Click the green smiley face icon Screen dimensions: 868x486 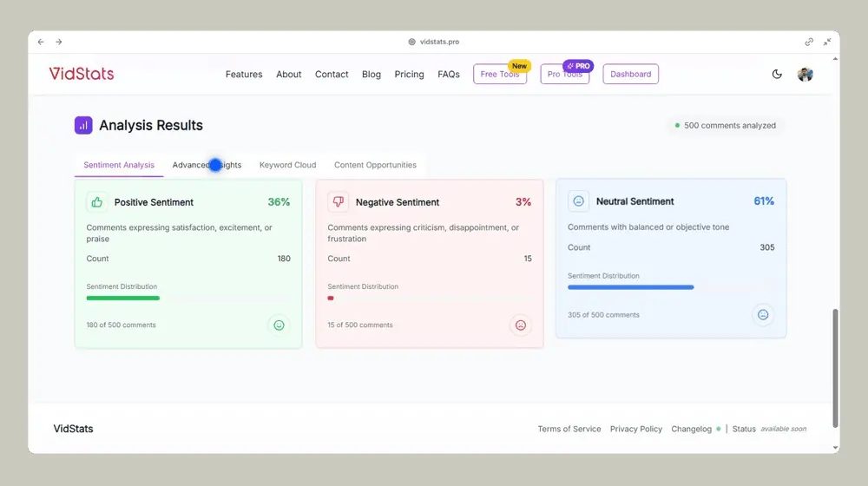(x=279, y=325)
